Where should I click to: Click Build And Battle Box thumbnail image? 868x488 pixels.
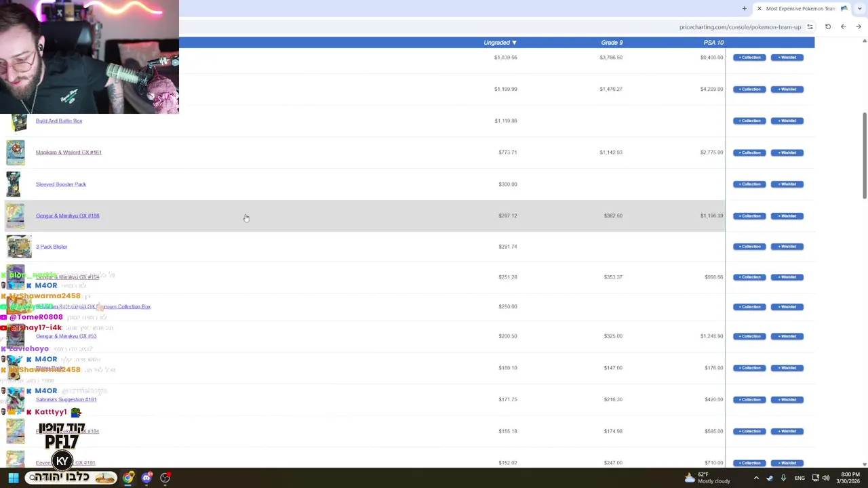[19, 123]
